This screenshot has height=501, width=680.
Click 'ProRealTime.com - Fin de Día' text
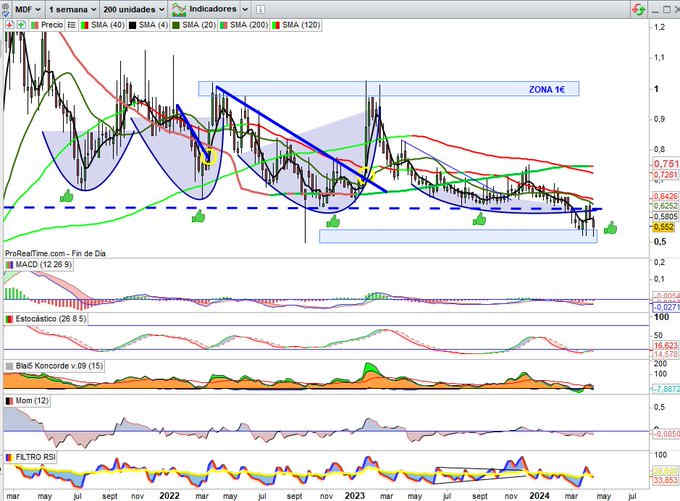click(x=55, y=253)
